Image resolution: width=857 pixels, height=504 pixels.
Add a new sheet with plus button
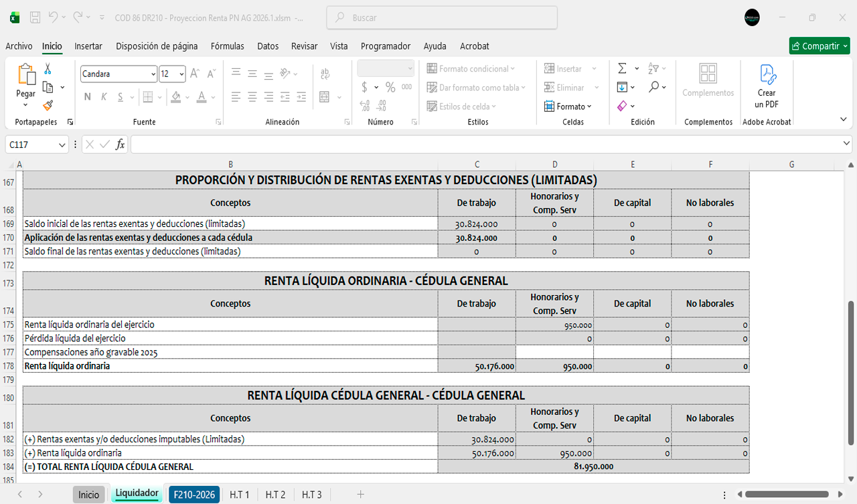pos(360,495)
